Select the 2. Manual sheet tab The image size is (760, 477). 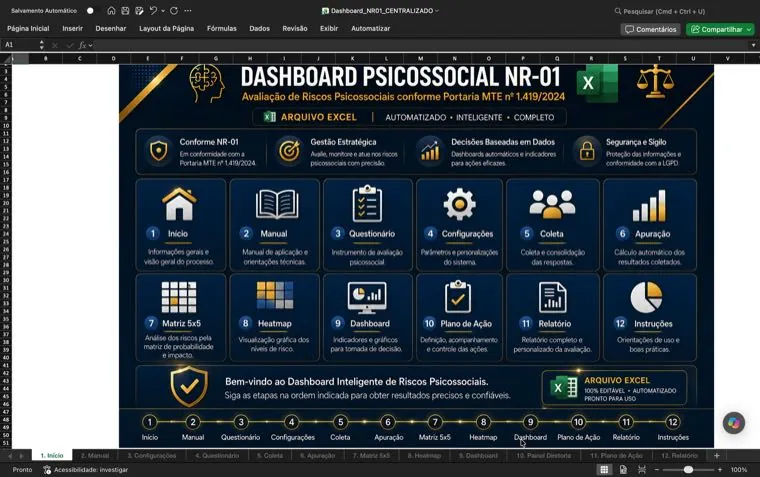95,456
